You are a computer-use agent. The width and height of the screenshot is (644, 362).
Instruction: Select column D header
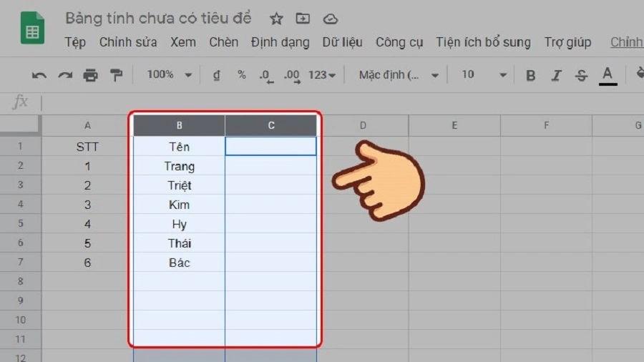pos(363,126)
